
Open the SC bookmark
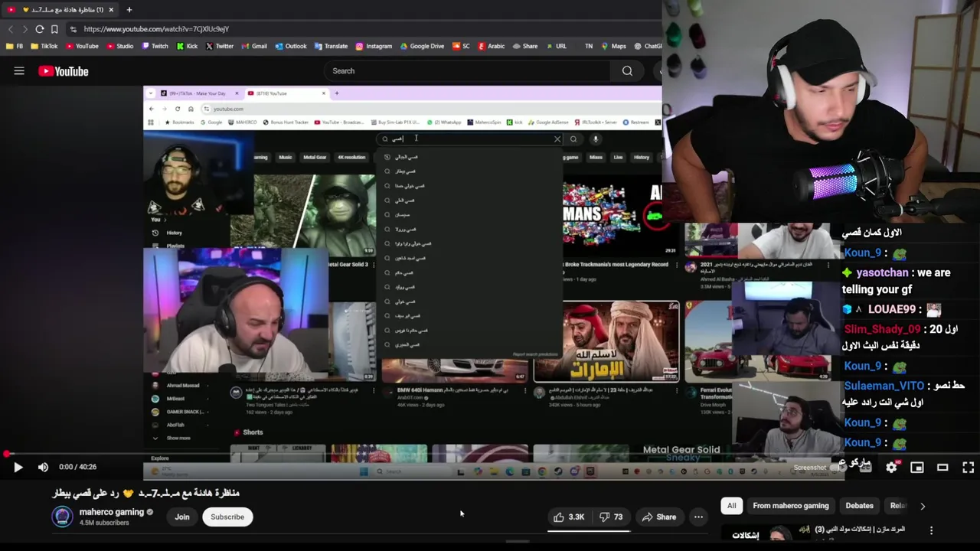pyautogui.click(x=461, y=46)
